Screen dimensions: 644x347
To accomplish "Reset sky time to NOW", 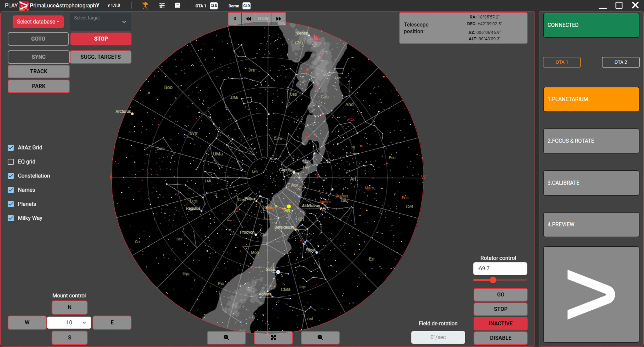I will 263,19.
